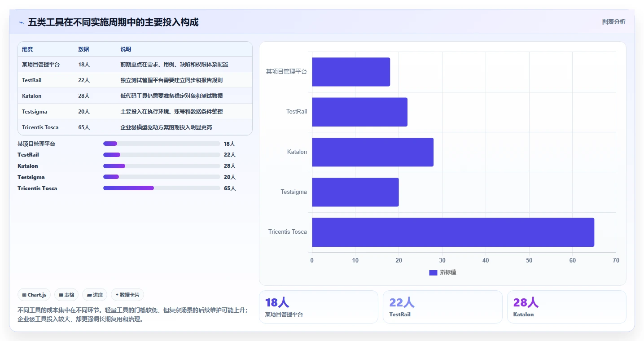644x341 pixels.
Task: Click the Testsigma progress bar
Action: 162,177
